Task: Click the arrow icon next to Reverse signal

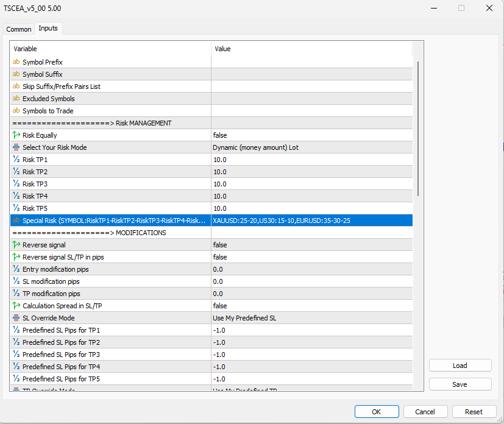Action: (x=16, y=245)
